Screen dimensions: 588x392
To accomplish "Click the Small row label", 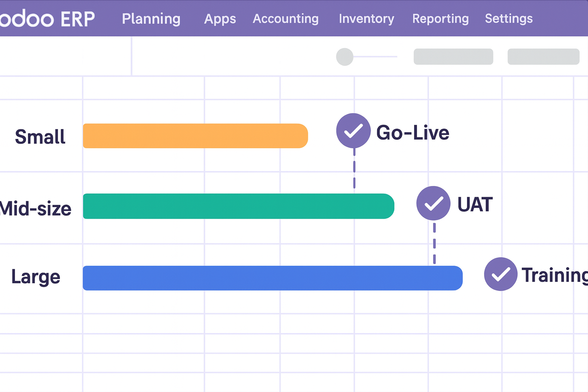I will (40, 137).
